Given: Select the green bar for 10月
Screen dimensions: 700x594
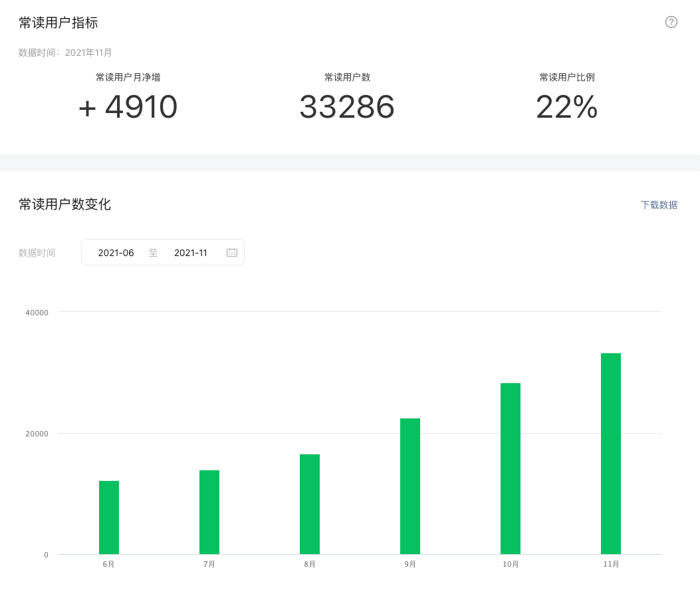Looking at the screenshot, I should (x=511, y=468).
